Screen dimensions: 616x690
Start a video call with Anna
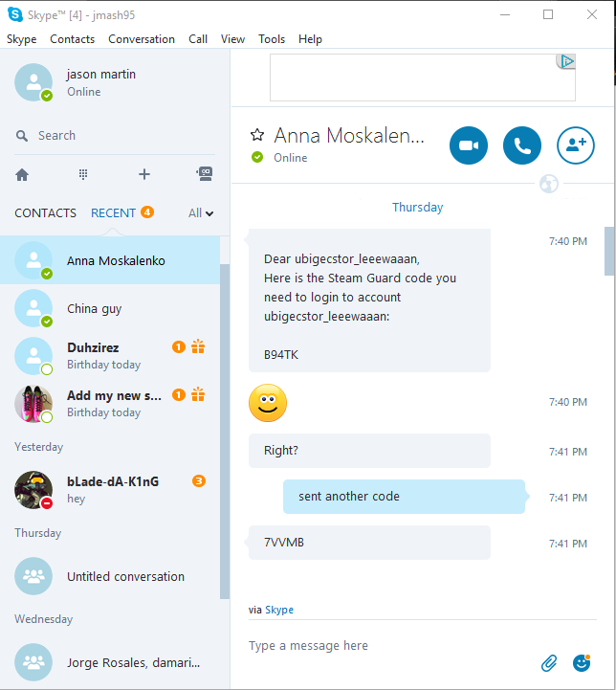pyautogui.click(x=469, y=145)
